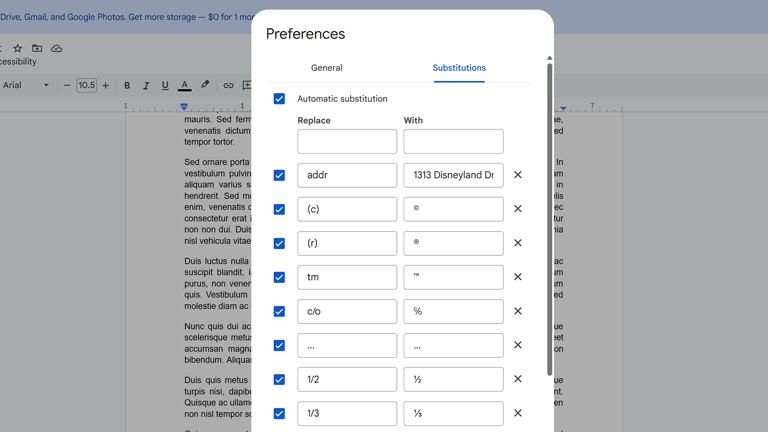Toggle italic formatting

coord(145,85)
